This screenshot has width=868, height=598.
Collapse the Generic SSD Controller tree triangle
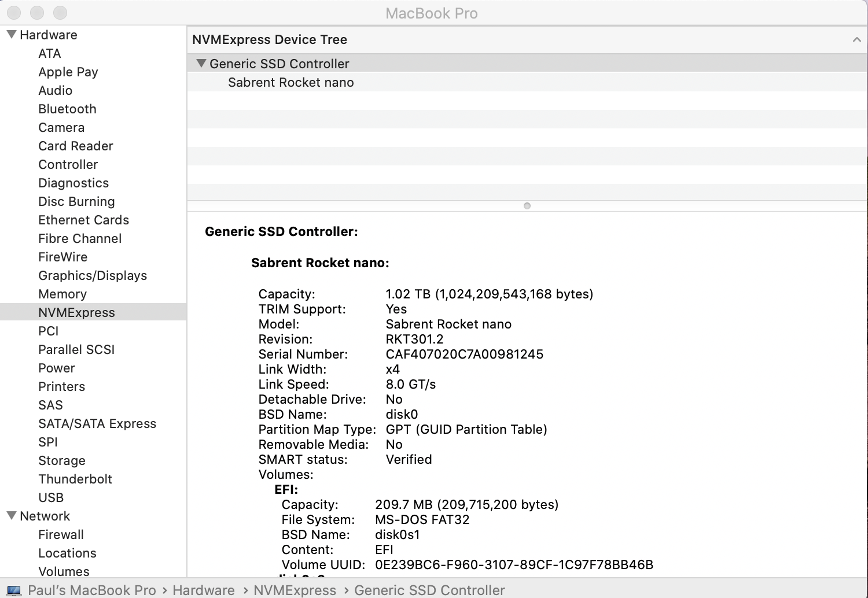[201, 64]
